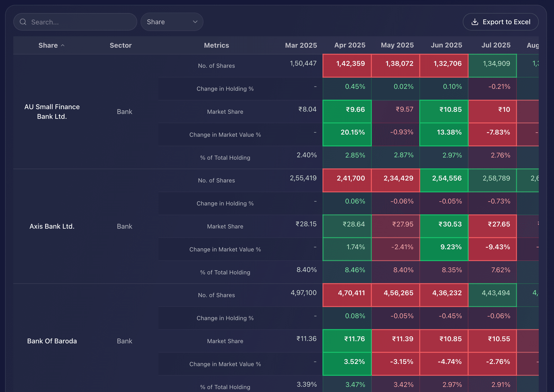
Task: Select the Apr 2025 column header
Action: click(350, 45)
